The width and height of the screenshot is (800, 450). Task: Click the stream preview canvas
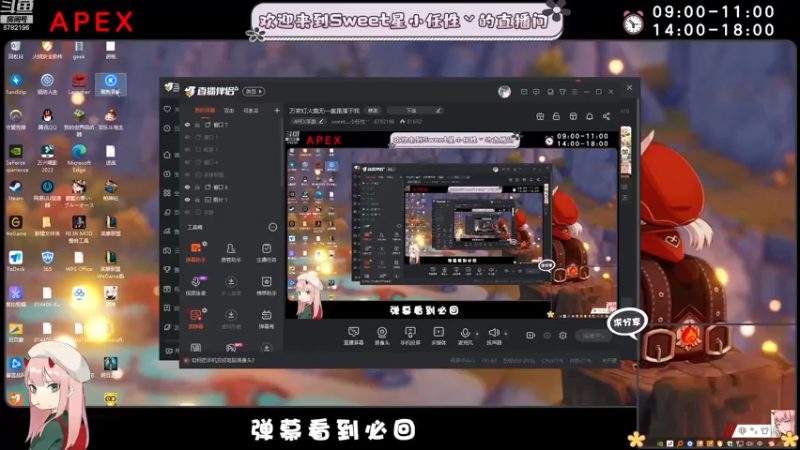pyautogui.click(x=452, y=224)
